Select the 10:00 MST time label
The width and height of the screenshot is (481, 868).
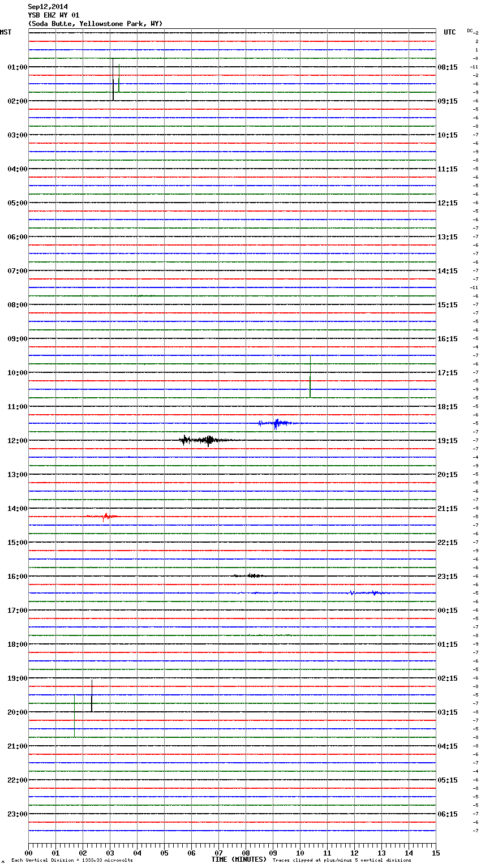click(18, 373)
